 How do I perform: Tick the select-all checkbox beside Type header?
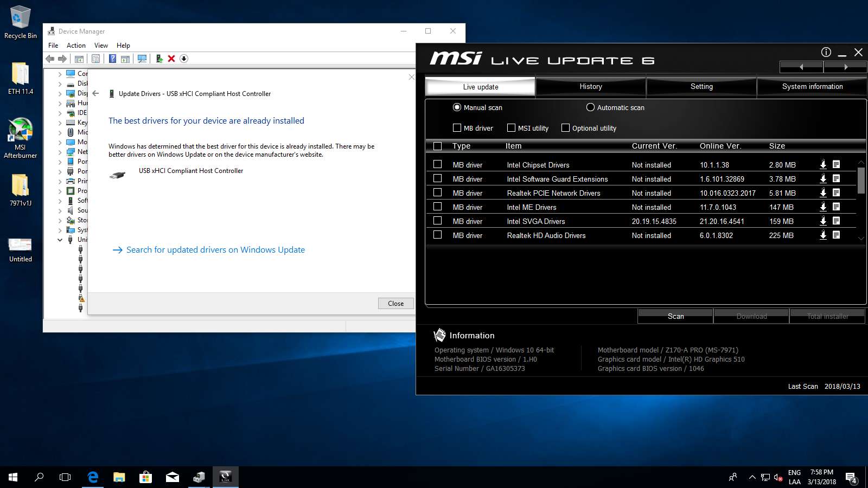pyautogui.click(x=438, y=146)
